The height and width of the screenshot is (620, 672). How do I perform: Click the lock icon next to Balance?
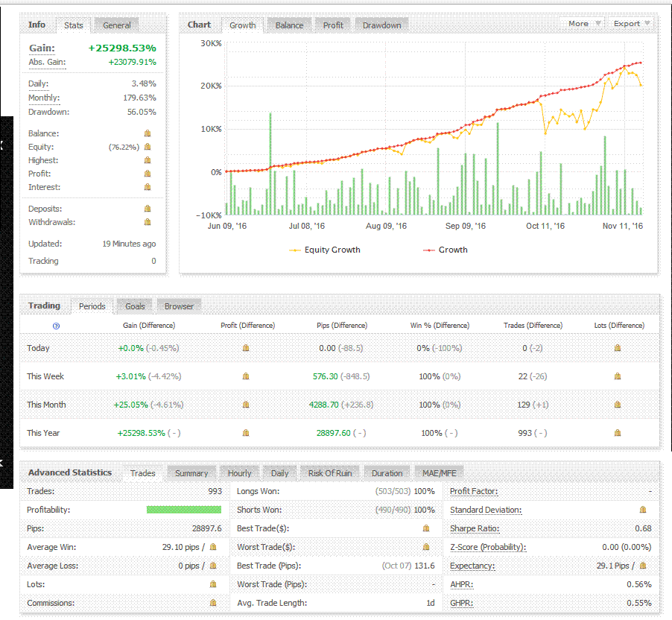(x=148, y=133)
